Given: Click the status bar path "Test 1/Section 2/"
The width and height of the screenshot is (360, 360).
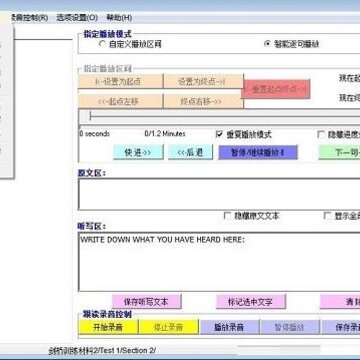Looking at the screenshot, I should (x=128, y=350).
